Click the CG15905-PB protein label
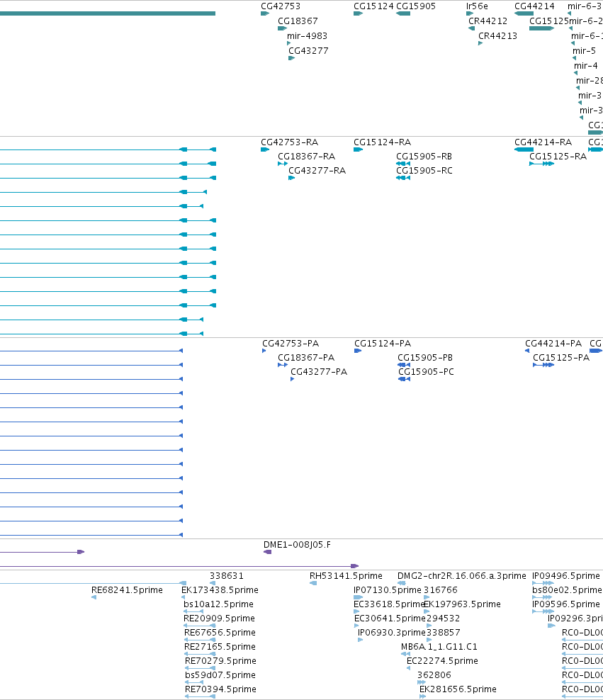Image resolution: width=603 pixels, height=700 pixels. pyautogui.click(x=425, y=358)
